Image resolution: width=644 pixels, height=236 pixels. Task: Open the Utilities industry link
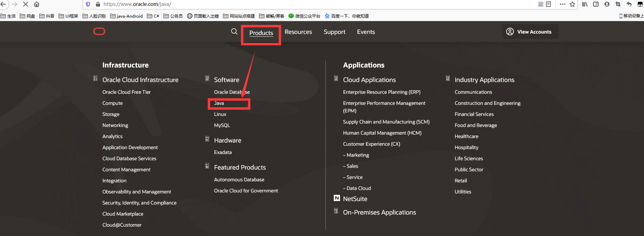(463, 192)
